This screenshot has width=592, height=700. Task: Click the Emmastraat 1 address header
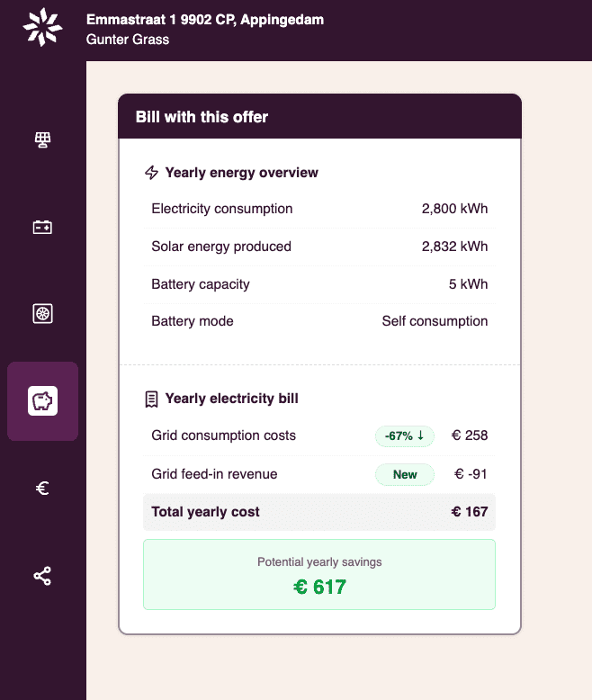tap(204, 20)
